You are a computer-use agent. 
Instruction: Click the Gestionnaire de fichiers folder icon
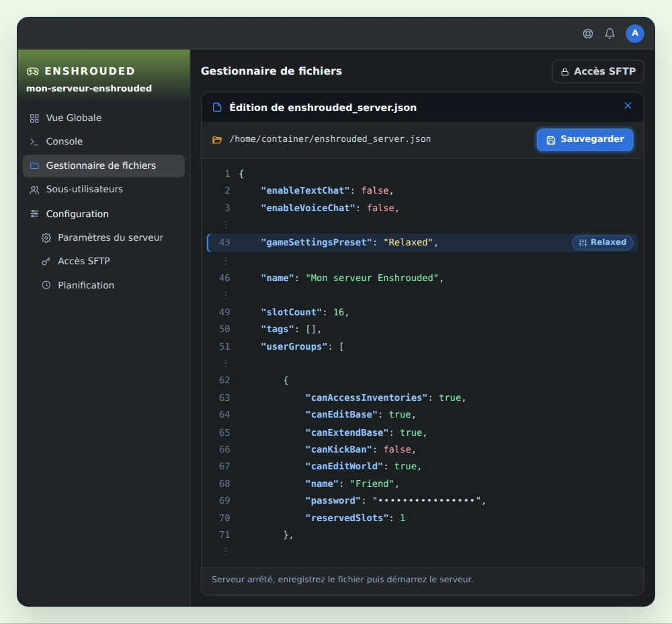pos(34,165)
